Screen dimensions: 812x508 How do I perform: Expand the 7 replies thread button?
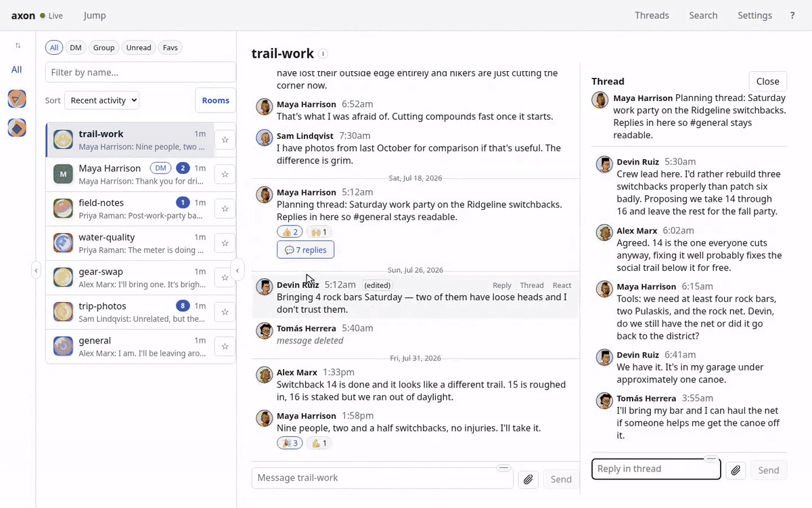[x=305, y=250]
